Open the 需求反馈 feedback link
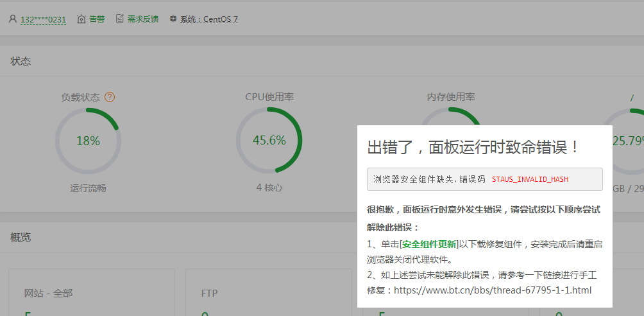The height and width of the screenshot is (316, 644). (143, 19)
